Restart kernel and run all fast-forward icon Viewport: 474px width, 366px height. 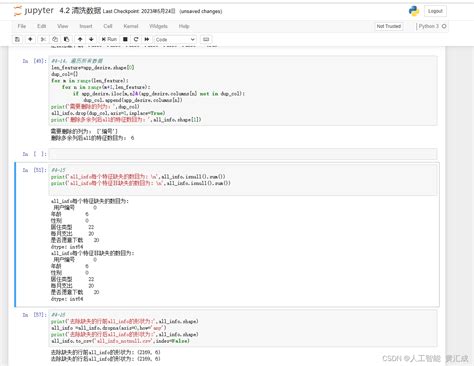[x=147, y=39]
